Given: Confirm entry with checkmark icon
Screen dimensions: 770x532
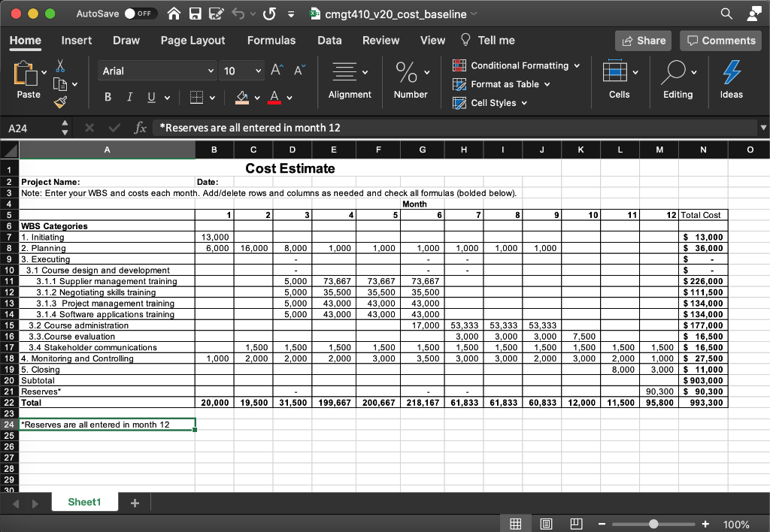Looking at the screenshot, I should 114,128.
